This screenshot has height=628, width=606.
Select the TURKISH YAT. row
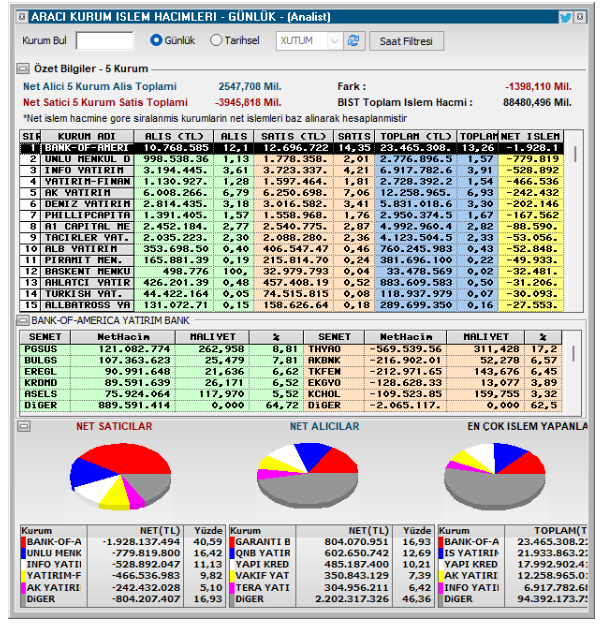coord(292,294)
